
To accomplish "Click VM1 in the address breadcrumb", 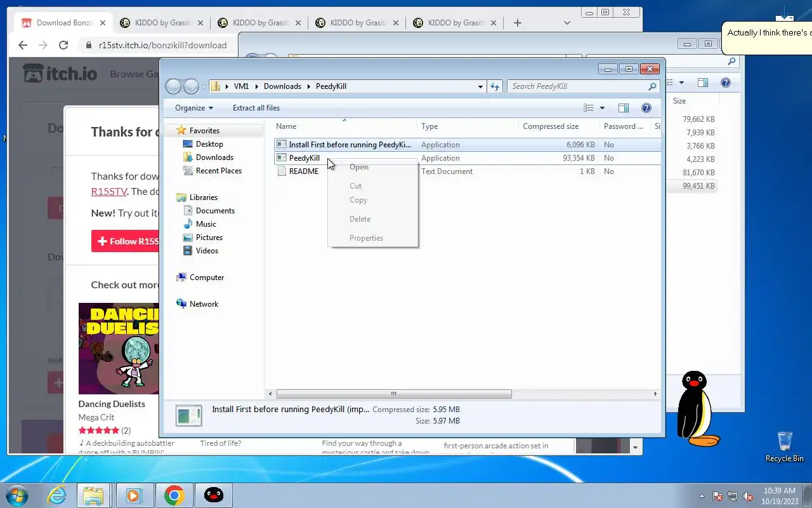I will tap(241, 86).
